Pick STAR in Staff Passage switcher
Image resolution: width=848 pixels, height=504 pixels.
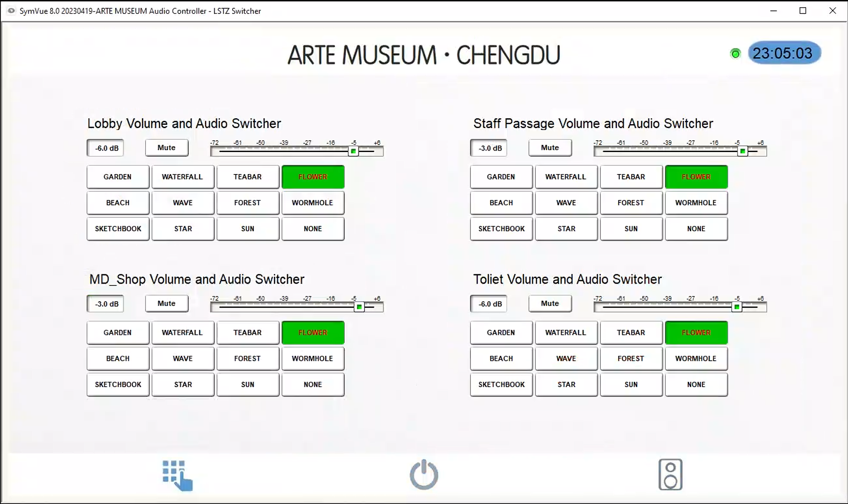[x=566, y=229]
